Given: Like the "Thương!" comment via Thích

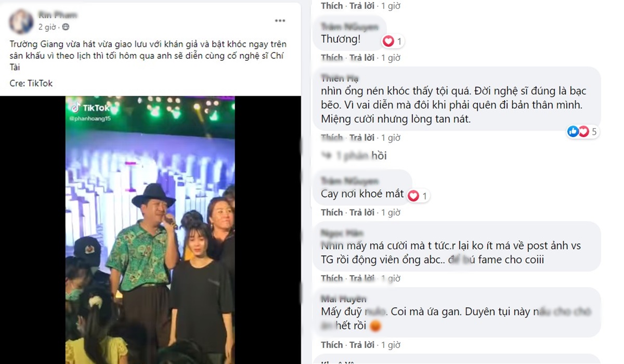Looking at the screenshot, I should tap(332, 58).
